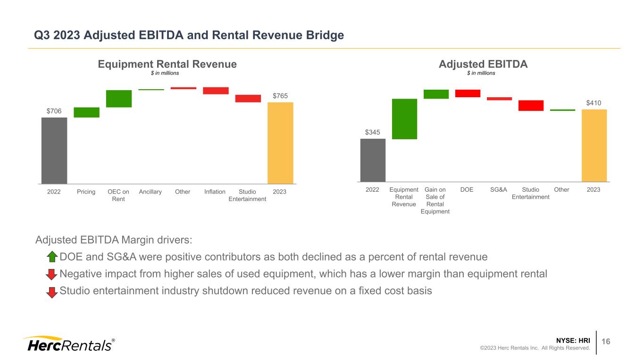Select the yellow $765 bar for 2023

(280, 143)
